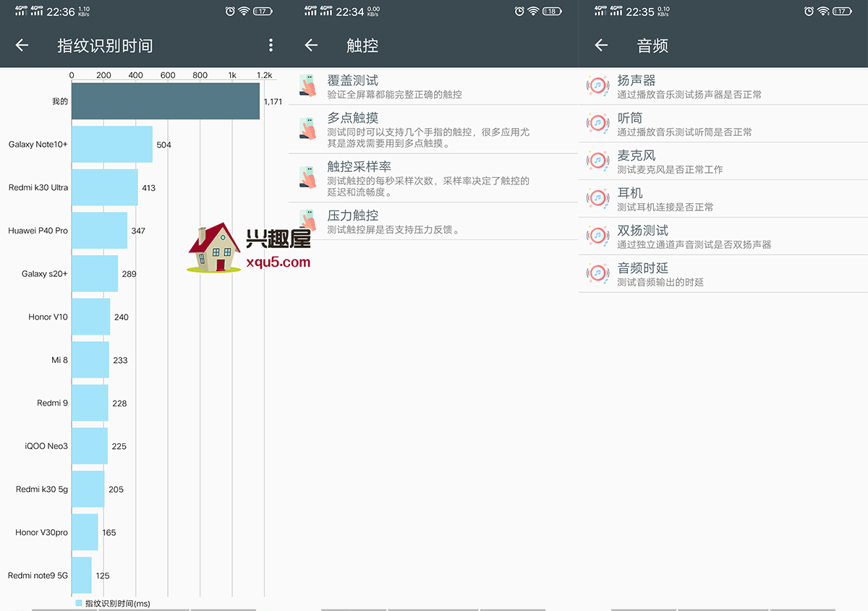Open the 触控采样率 test entry
Image resolution: width=868 pixels, height=611 pixels.
click(x=433, y=178)
